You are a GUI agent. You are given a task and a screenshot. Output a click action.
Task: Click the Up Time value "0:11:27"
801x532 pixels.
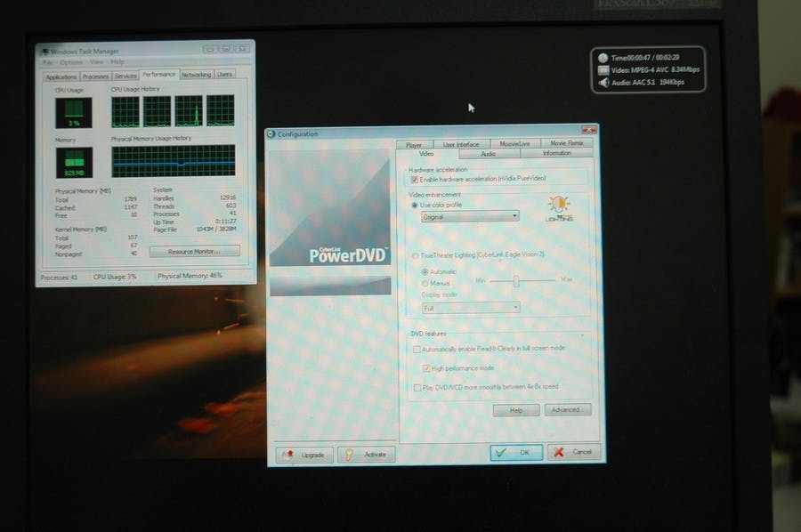(225, 222)
